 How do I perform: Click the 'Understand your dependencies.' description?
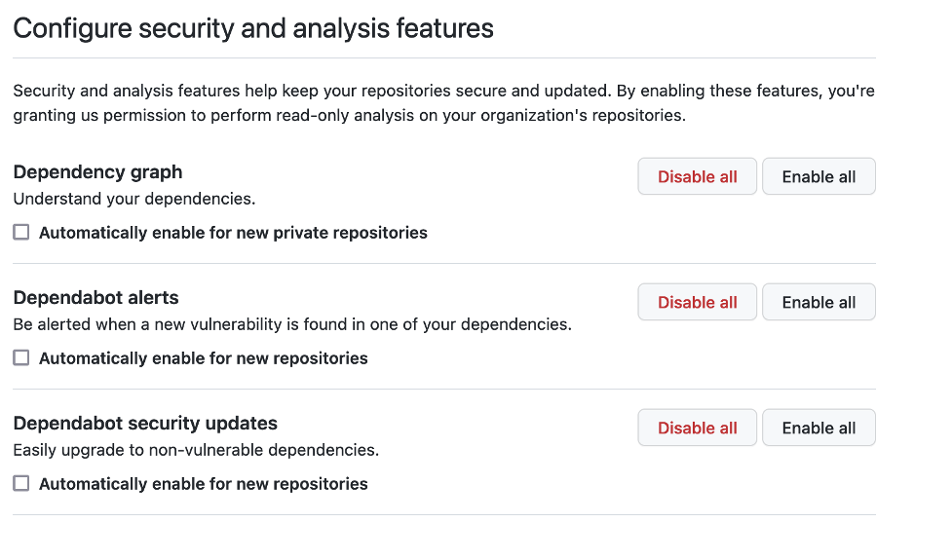pyautogui.click(x=133, y=200)
